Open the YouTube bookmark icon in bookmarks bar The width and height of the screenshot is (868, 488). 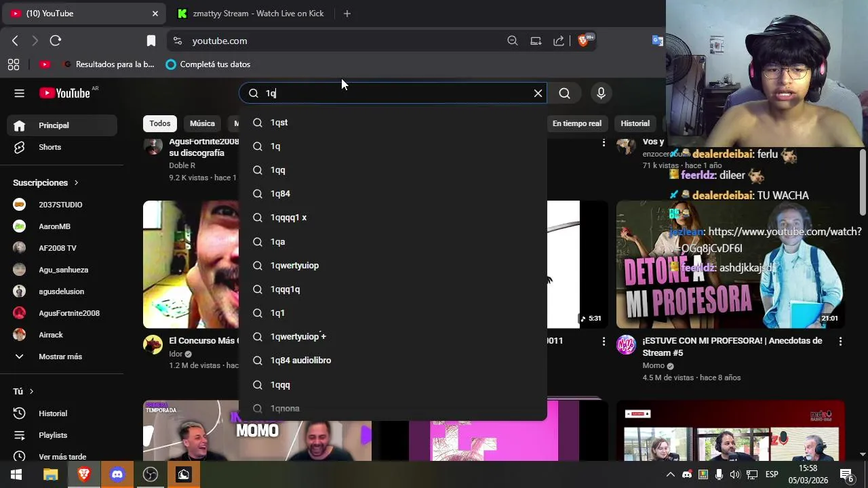click(45, 64)
